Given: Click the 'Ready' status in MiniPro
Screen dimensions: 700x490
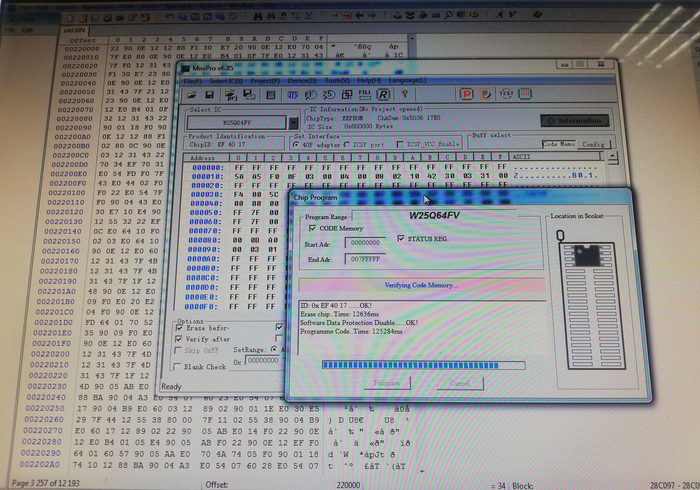Looking at the screenshot, I should [171, 386].
